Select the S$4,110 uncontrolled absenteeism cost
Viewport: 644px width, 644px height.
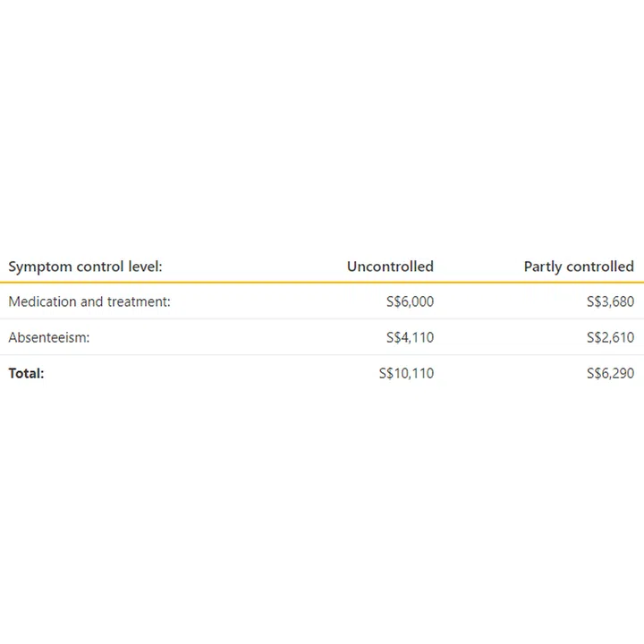(x=410, y=338)
